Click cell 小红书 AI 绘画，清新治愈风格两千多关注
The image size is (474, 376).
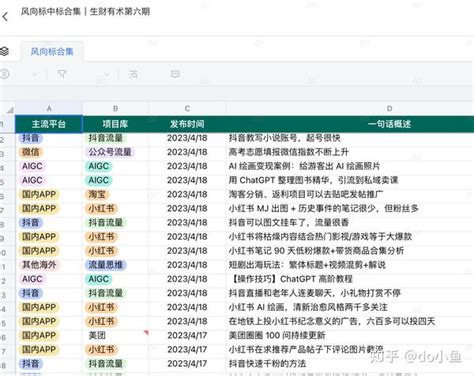coord(308,307)
